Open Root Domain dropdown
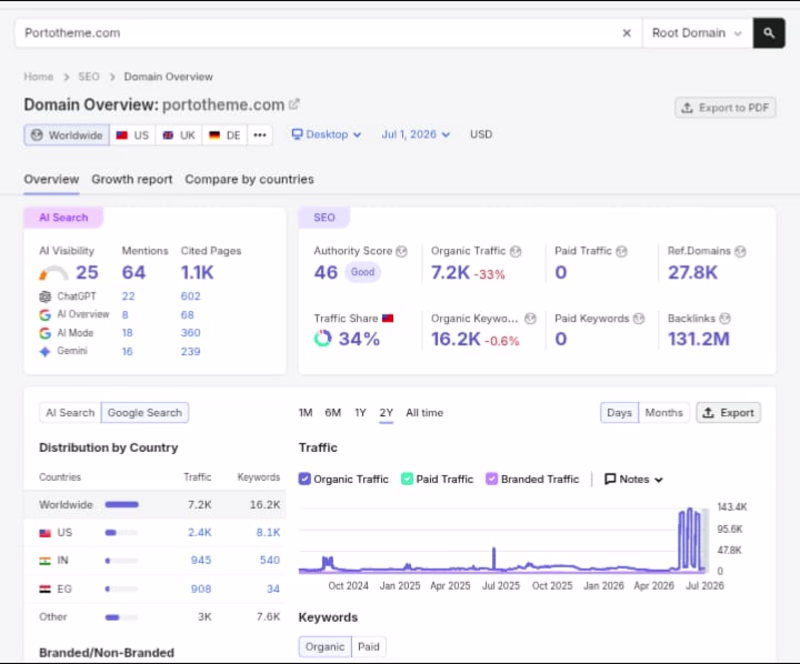800x664 pixels. click(x=697, y=33)
